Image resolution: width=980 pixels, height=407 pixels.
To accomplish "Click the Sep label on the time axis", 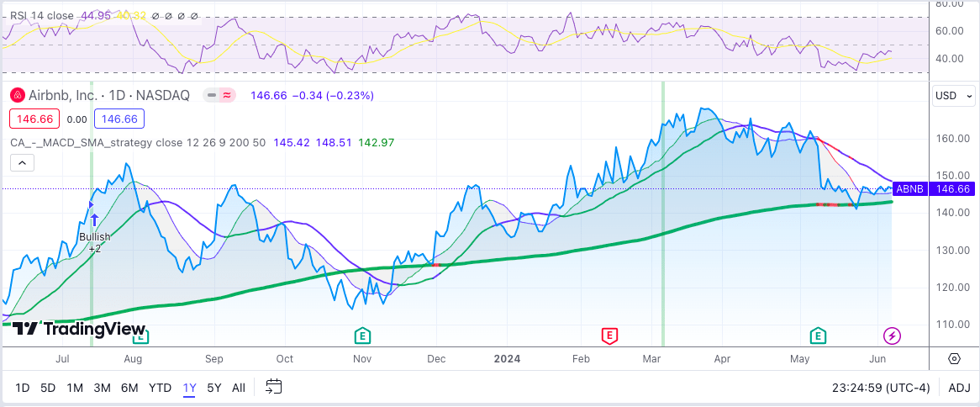I will [x=214, y=359].
